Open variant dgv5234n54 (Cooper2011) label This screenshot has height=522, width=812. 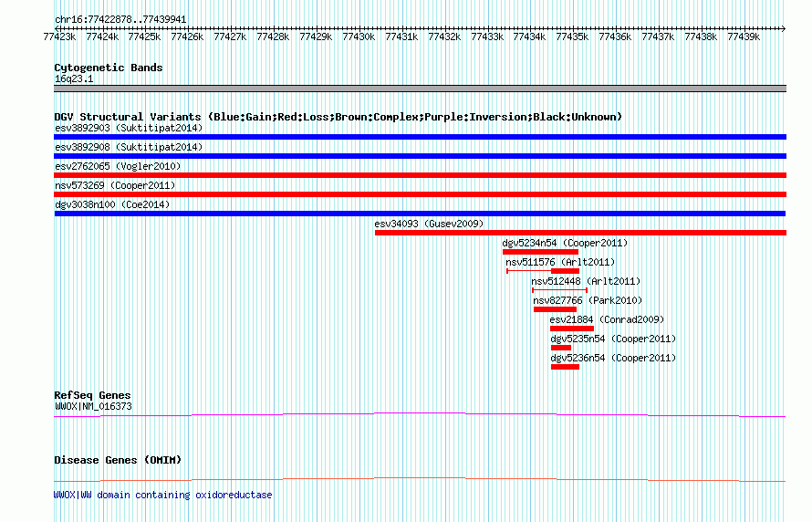[x=565, y=243]
